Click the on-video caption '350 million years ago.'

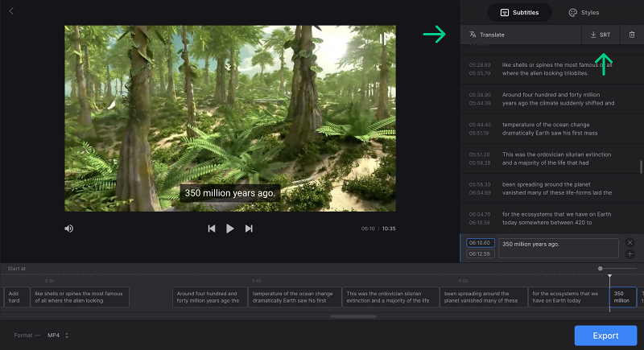click(230, 193)
